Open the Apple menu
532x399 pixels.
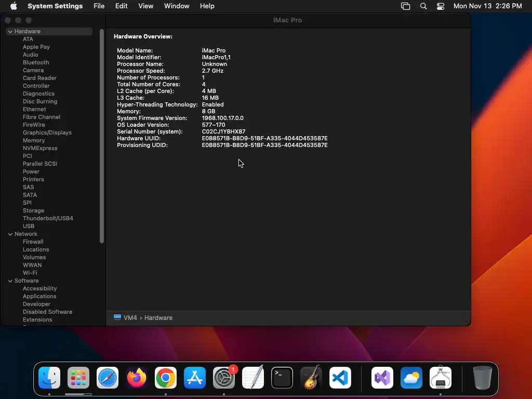pyautogui.click(x=14, y=6)
